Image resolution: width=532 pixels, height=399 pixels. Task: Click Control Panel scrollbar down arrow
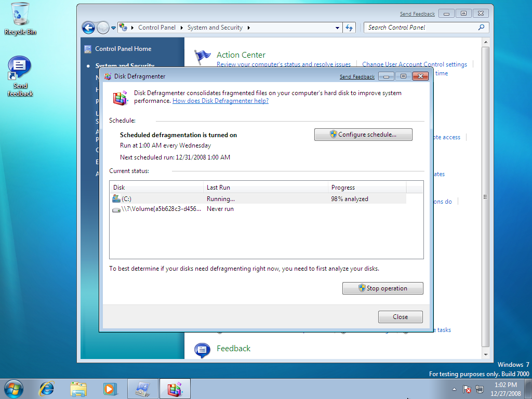486,354
